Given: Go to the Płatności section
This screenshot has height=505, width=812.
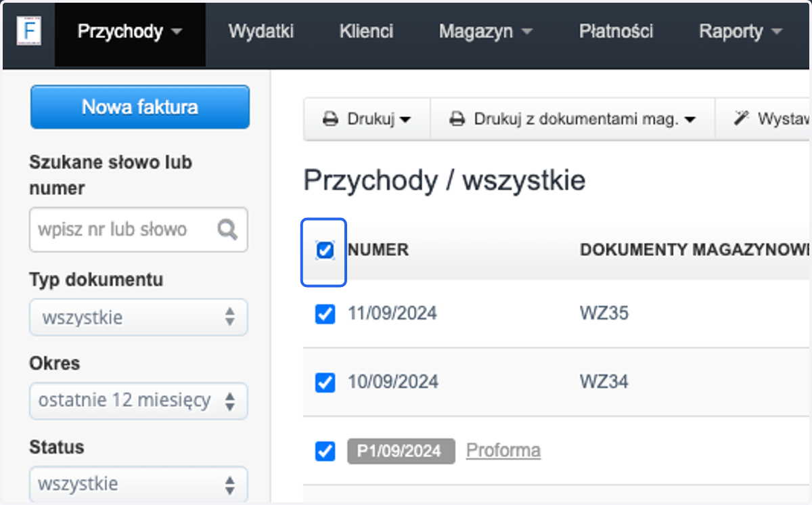Looking at the screenshot, I should (x=616, y=32).
